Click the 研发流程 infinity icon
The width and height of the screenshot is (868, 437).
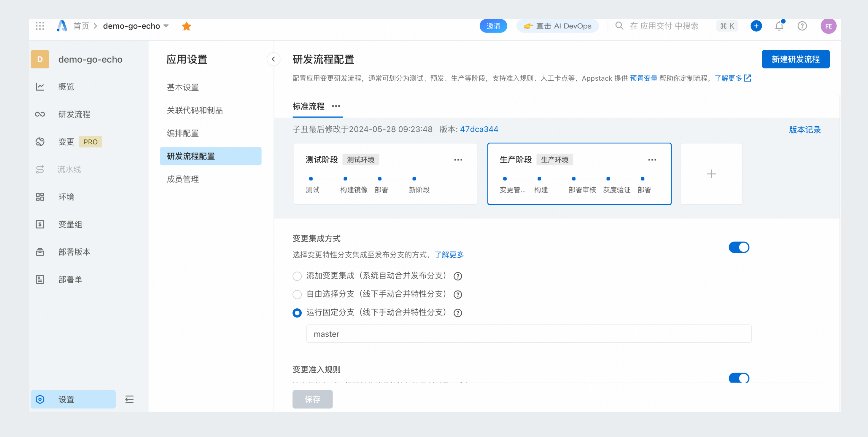click(40, 114)
